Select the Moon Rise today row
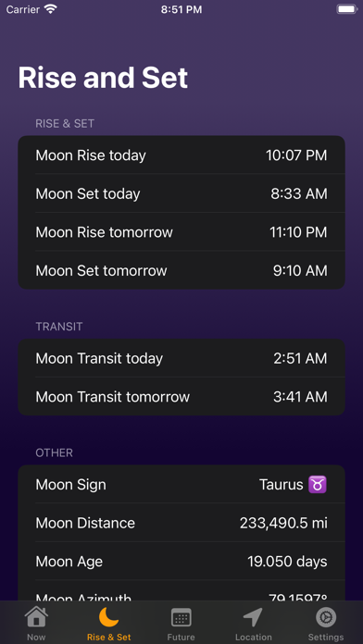363x644 pixels. tap(181, 155)
